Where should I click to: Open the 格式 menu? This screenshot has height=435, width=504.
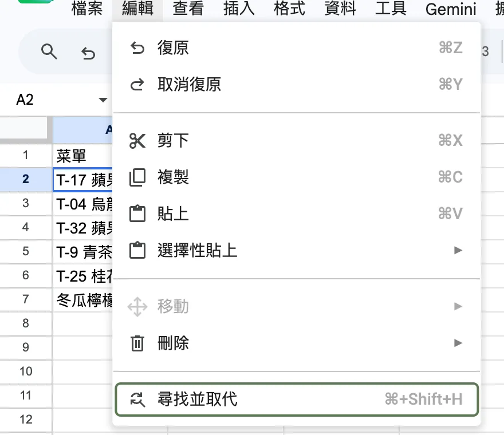(289, 9)
